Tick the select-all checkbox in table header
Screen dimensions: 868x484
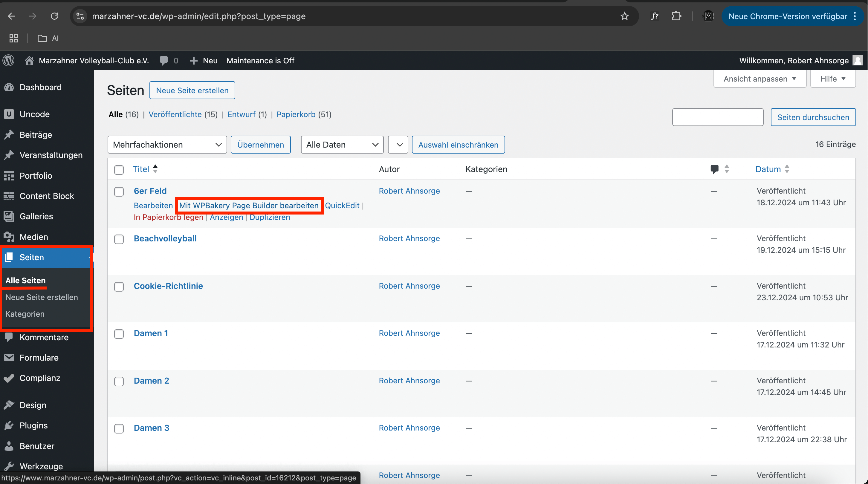119,170
